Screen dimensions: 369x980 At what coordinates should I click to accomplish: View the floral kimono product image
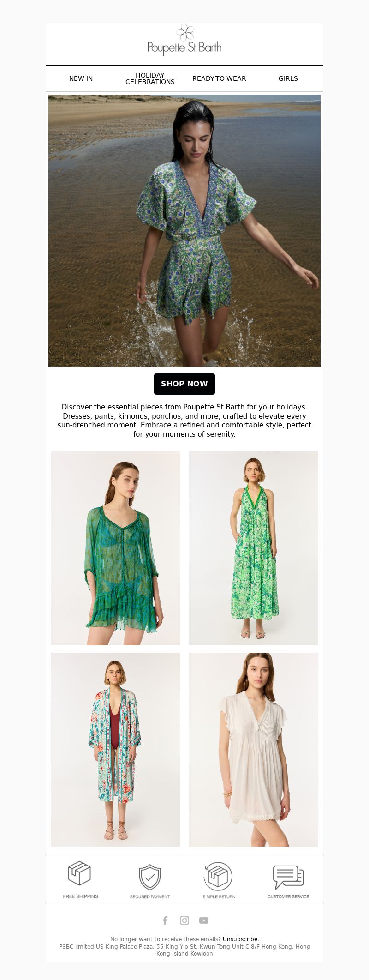(115, 750)
